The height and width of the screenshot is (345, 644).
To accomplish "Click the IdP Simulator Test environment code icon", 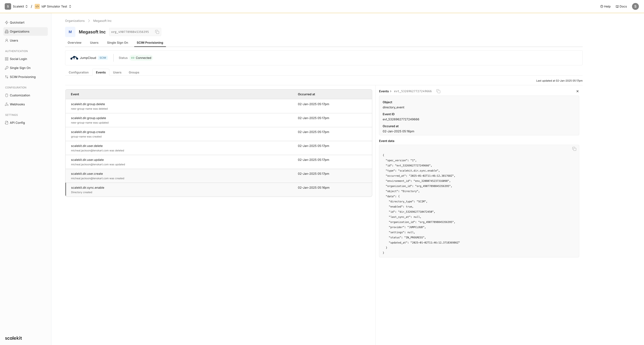I will [x=37, y=7].
